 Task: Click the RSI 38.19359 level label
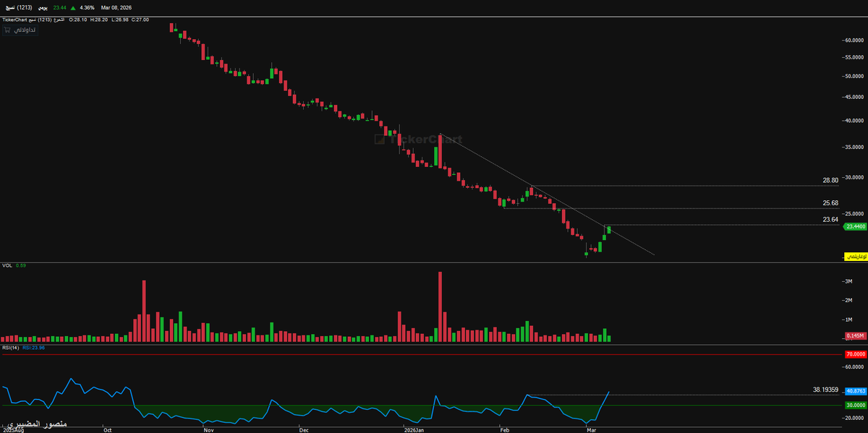coord(825,390)
